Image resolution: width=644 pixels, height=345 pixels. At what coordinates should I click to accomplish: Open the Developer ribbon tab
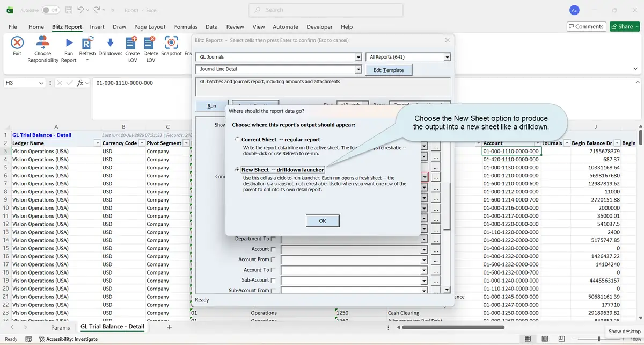(x=319, y=27)
